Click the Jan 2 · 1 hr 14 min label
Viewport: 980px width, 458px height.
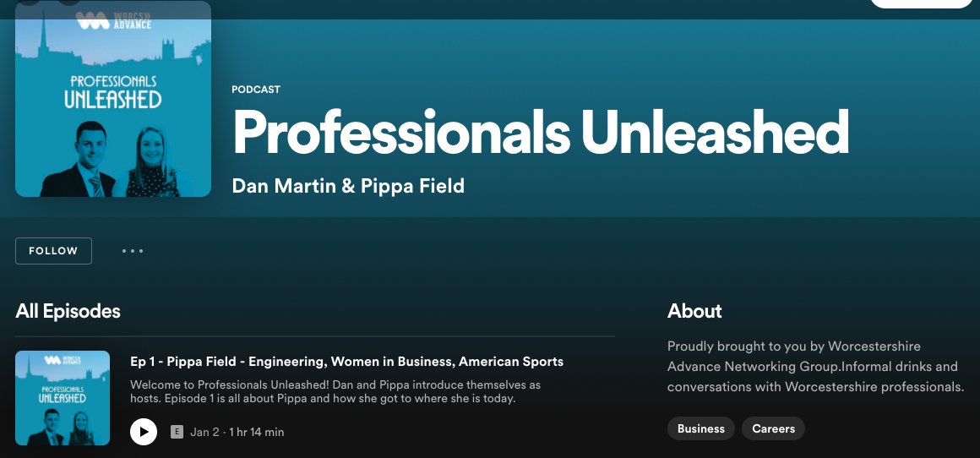tap(237, 432)
